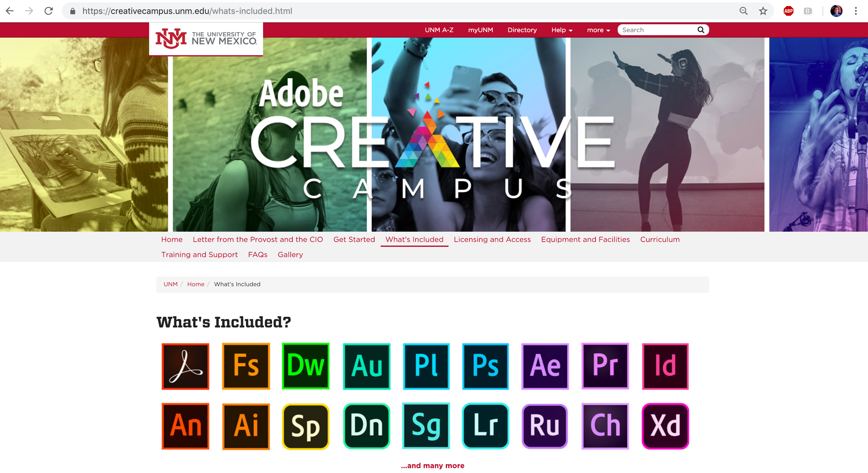Click the AdBlock Plus extension icon

click(789, 11)
